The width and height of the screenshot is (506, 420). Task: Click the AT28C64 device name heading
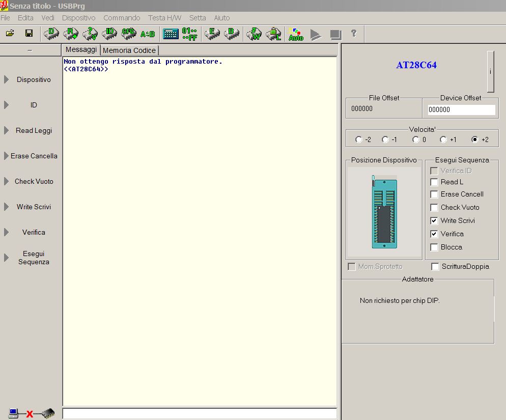[x=416, y=65]
